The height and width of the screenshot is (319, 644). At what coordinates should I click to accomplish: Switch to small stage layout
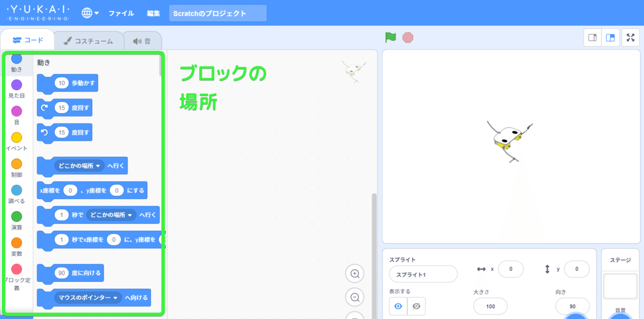tap(592, 38)
